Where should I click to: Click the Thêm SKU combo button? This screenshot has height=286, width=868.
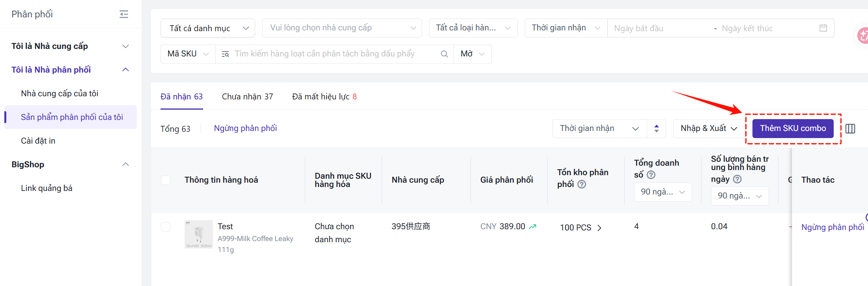coord(793,129)
